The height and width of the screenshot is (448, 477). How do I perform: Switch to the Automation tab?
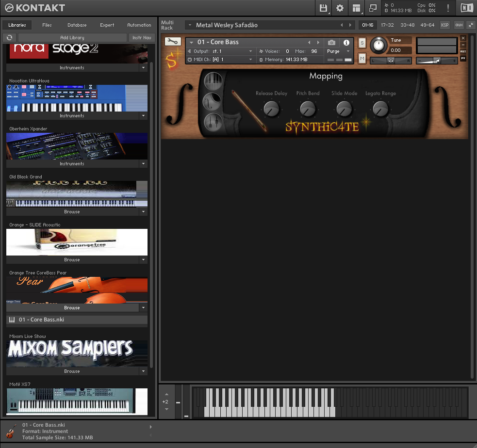click(x=139, y=25)
